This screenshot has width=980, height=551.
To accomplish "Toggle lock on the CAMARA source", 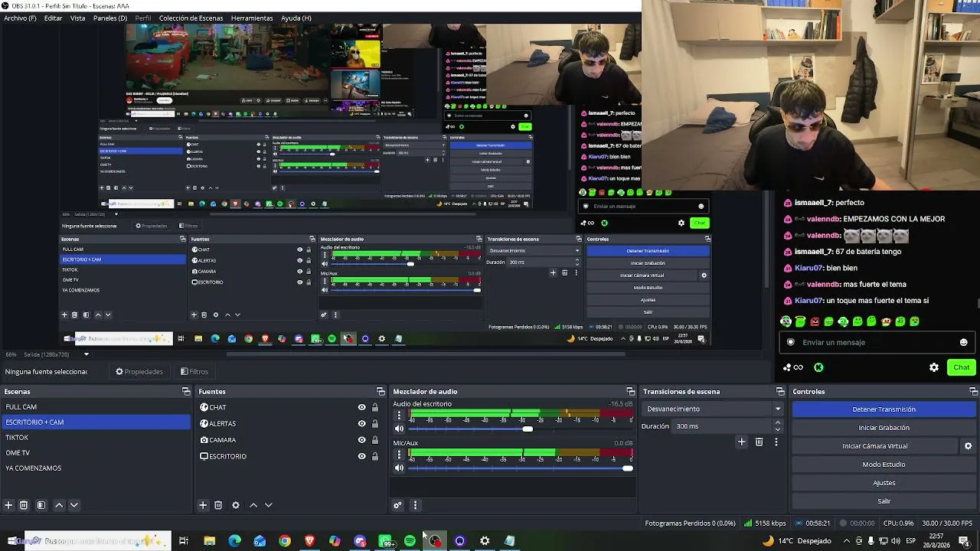I will coord(375,440).
